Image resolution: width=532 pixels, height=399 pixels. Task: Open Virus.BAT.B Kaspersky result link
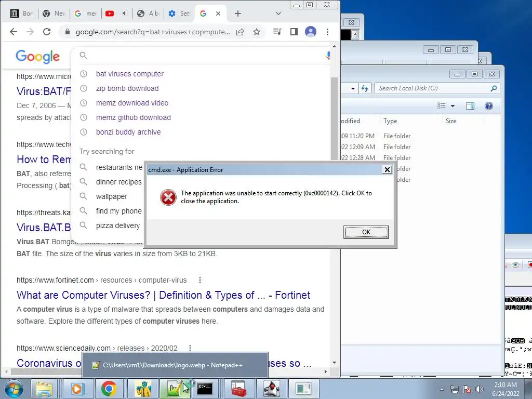coord(44,228)
